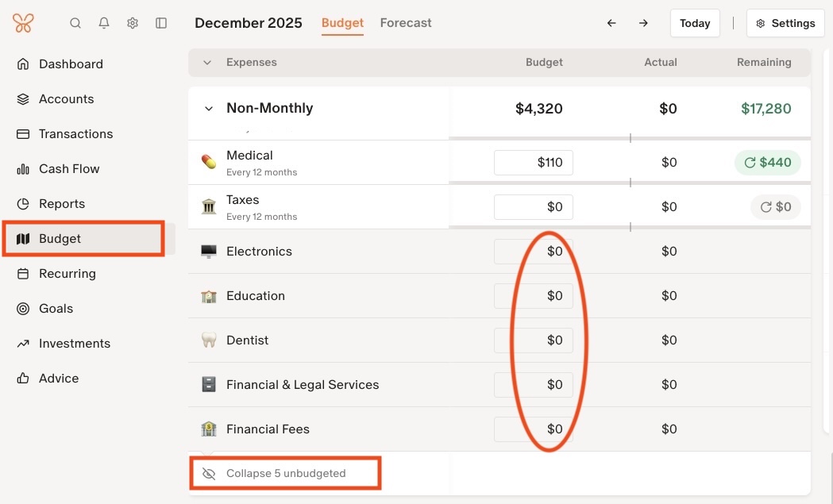This screenshot has height=504, width=833.
Task: Click Medical rollover $440 badge
Action: (767, 163)
